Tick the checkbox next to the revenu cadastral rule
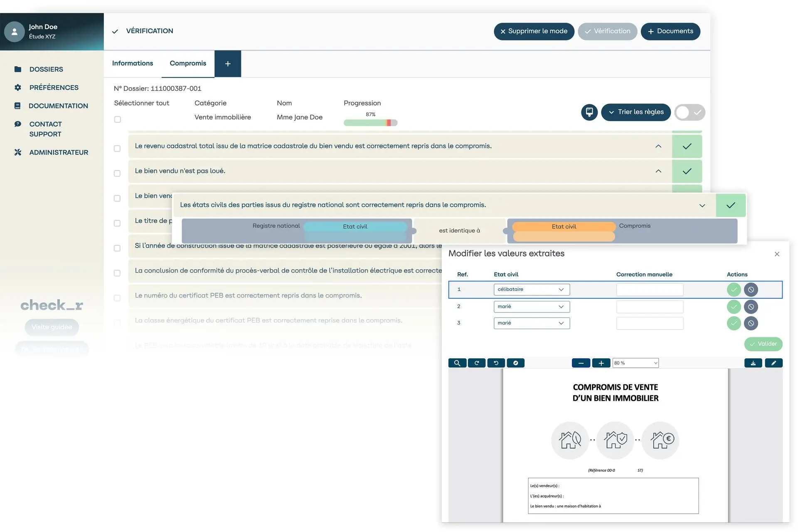Viewport: 798px width, 532px height. click(117, 148)
